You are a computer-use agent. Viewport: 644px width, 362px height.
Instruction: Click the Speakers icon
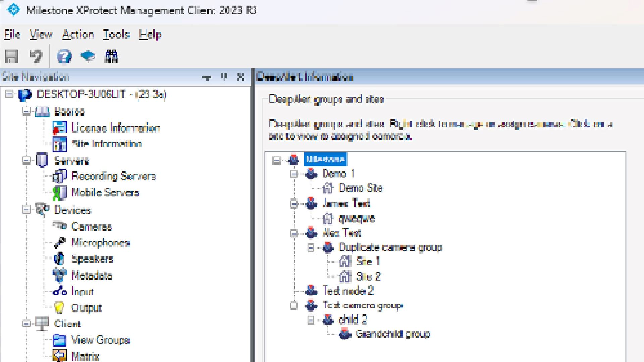[59, 259]
